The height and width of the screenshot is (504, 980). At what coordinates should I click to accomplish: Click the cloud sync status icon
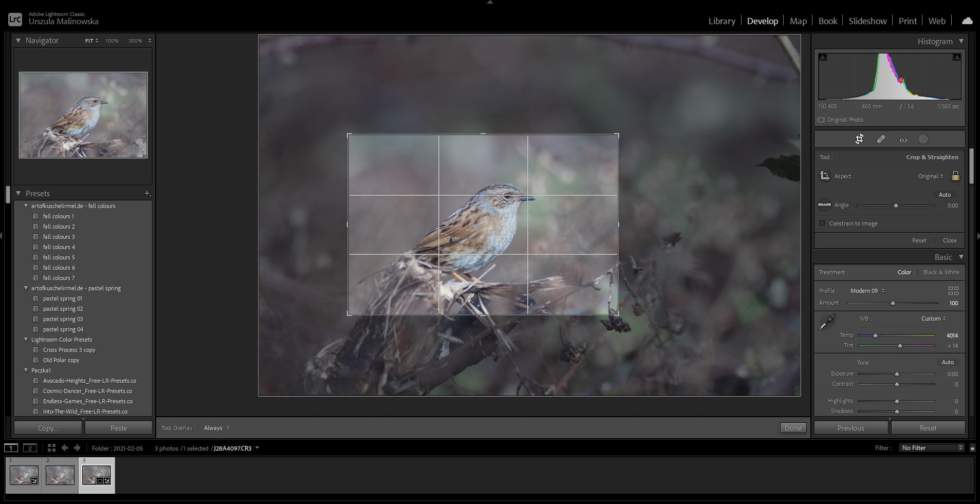[x=967, y=21]
